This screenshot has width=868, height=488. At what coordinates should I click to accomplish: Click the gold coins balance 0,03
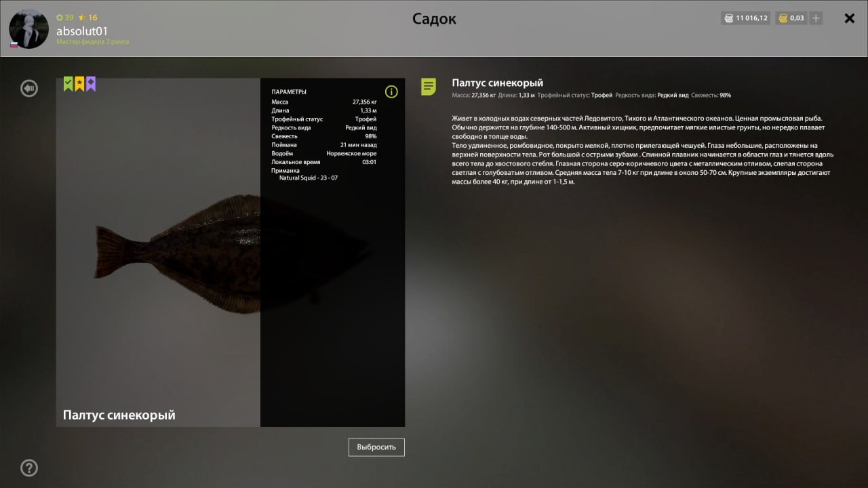pyautogui.click(x=791, y=18)
